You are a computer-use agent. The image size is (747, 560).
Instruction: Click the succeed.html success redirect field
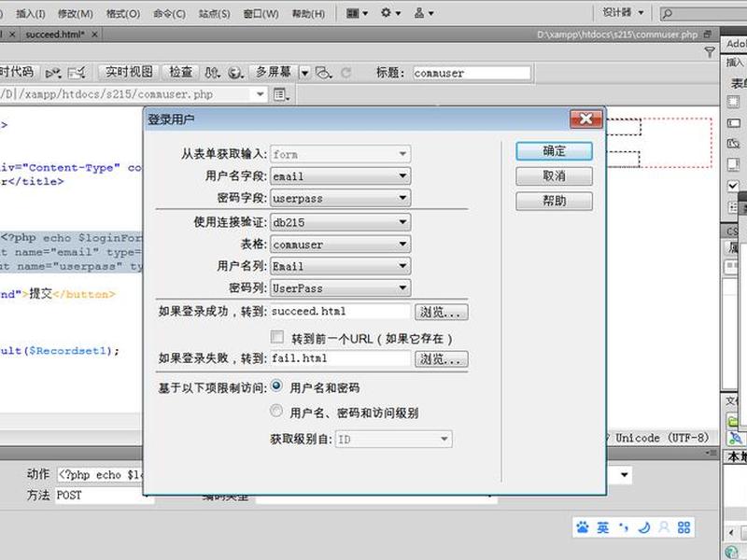tap(340, 312)
